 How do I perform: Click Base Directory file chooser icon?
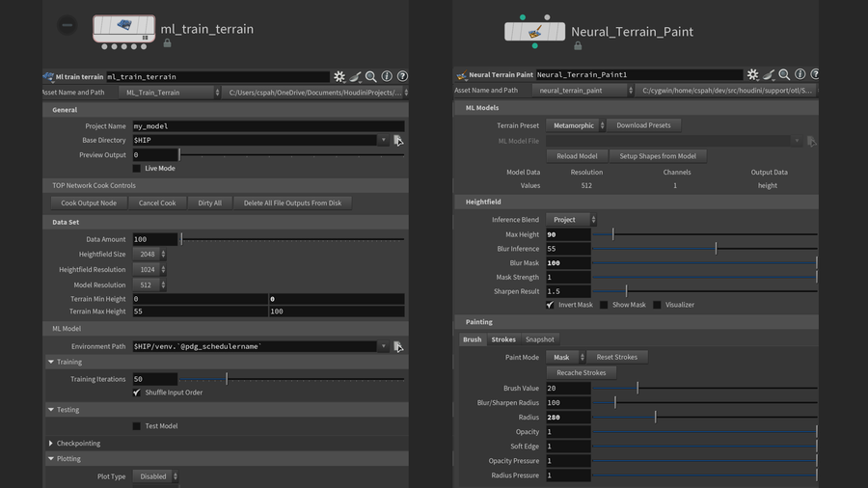coord(398,140)
